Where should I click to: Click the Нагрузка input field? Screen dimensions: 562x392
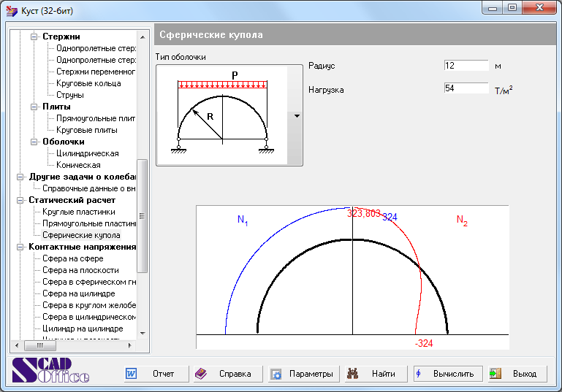[x=466, y=89]
